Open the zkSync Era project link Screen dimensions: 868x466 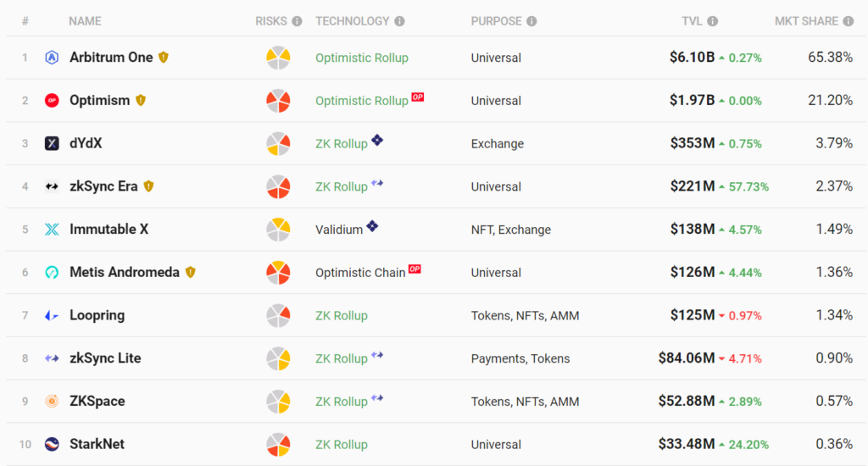point(103,186)
